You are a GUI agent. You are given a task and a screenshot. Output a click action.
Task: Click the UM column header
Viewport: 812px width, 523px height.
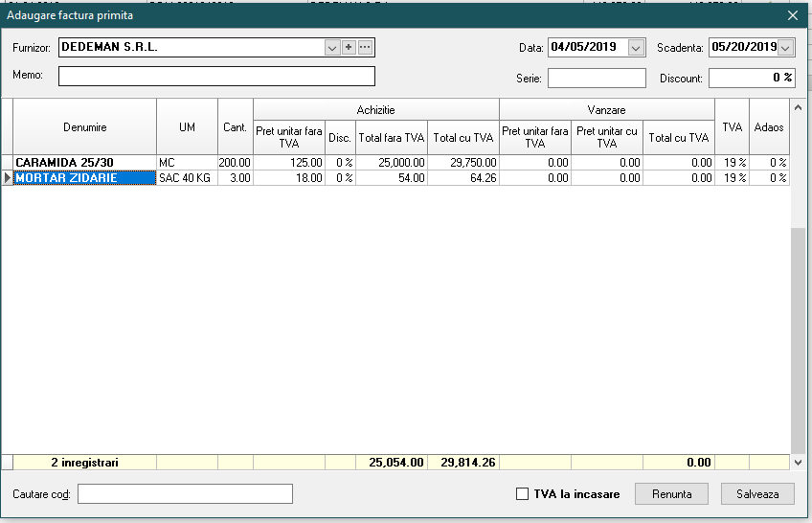[187, 126]
